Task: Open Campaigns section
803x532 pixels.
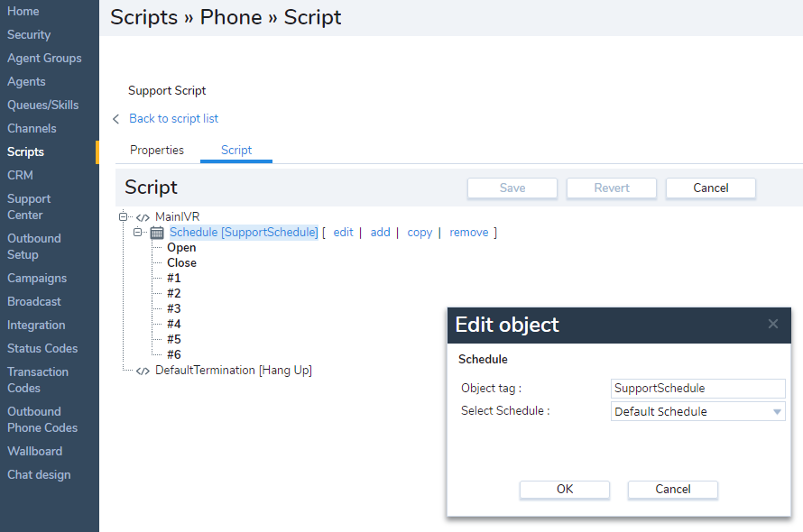Action: point(37,278)
